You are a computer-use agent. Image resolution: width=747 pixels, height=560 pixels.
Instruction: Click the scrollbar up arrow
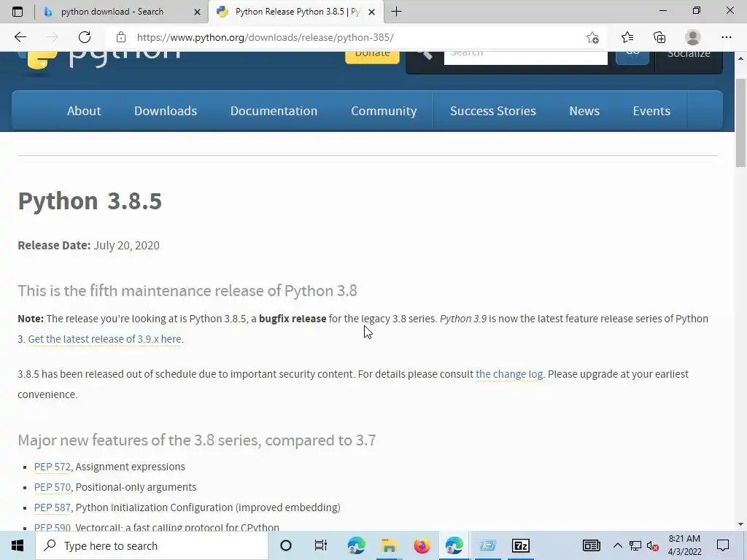tap(740, 58)
